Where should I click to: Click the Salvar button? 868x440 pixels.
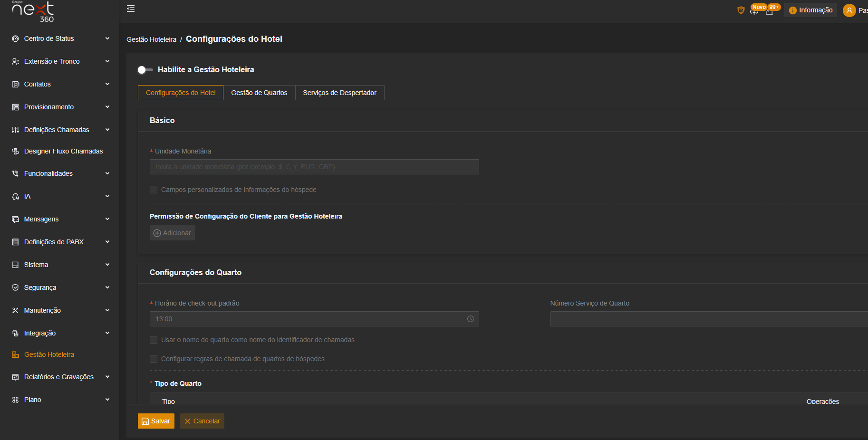[156, 421]
